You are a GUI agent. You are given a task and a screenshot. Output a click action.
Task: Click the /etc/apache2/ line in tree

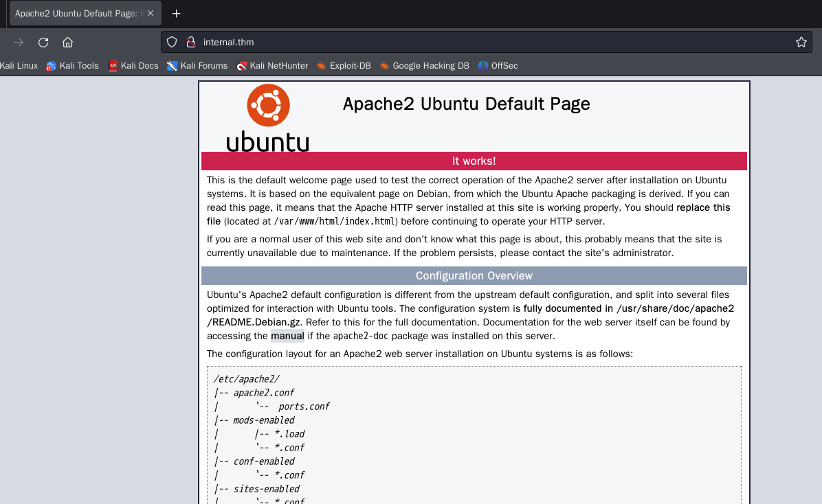[x=246, y=379]
